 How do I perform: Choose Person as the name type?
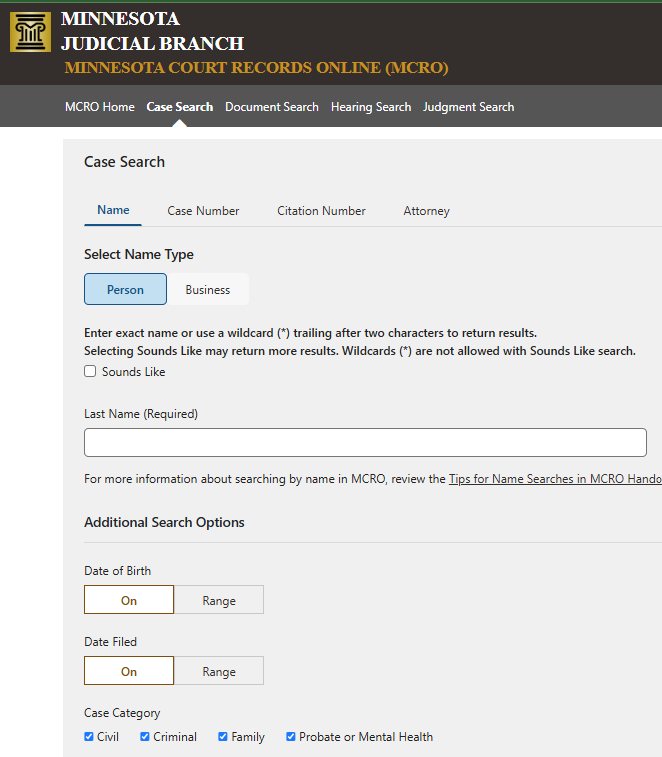point(126,289)
